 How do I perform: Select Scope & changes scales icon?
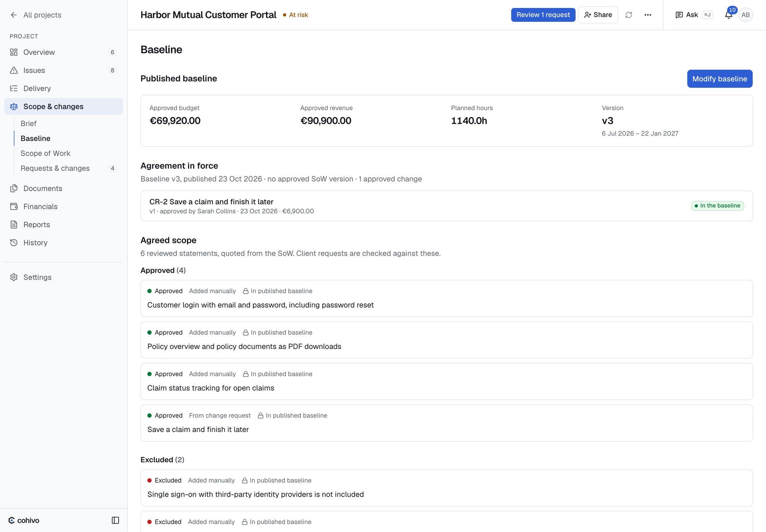14,106
